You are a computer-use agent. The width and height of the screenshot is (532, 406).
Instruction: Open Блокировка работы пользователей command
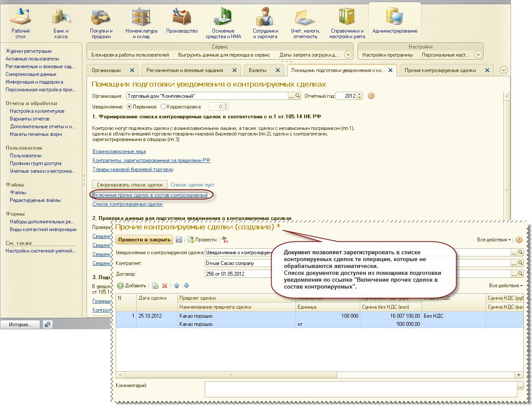(x=130, y=55)
